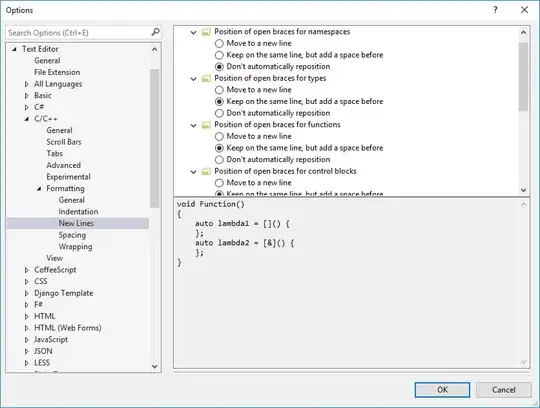Click the tree panel scrollbar thumb
Screen dimensions: 540x408
155,138
